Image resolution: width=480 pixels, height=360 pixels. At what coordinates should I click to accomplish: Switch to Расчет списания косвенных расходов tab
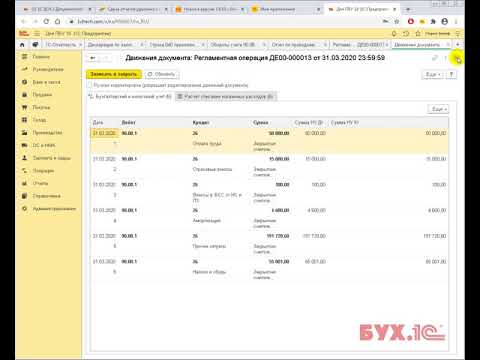click(225, 97)
